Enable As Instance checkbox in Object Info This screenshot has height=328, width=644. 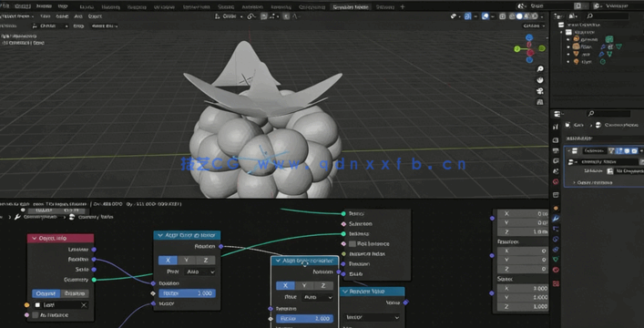pyautogui.click(x=36, y=315)
